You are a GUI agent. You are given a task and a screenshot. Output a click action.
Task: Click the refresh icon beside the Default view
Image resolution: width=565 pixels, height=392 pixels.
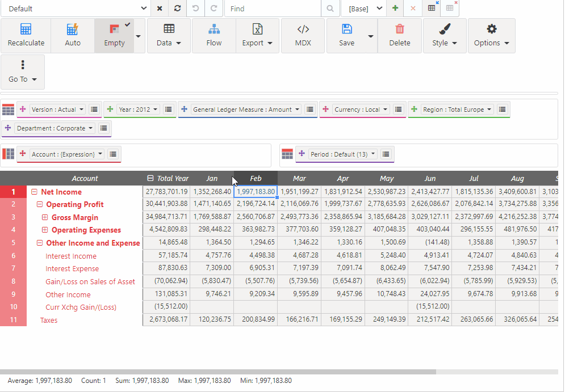178,9
